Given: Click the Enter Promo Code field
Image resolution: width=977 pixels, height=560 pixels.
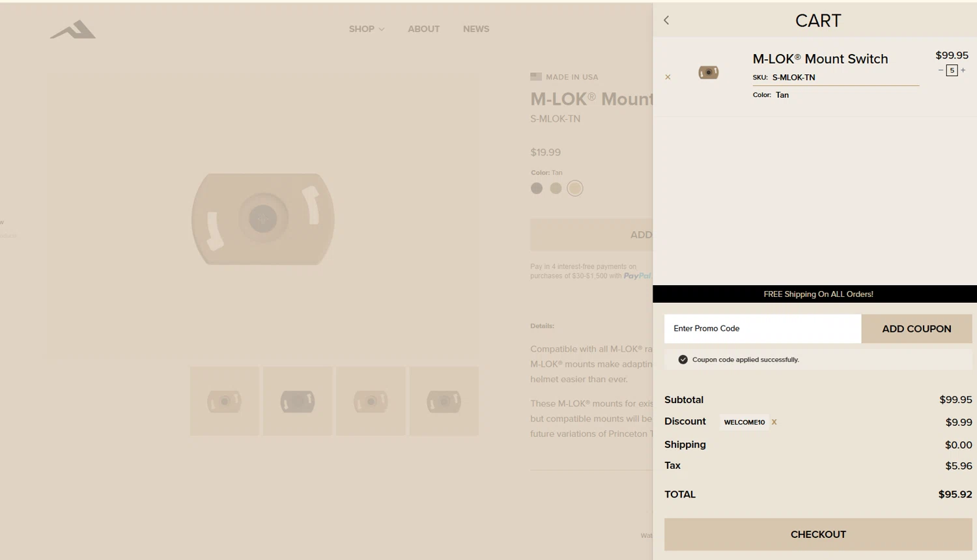Looking at the screenshot, I should click(x=763, y=329).
